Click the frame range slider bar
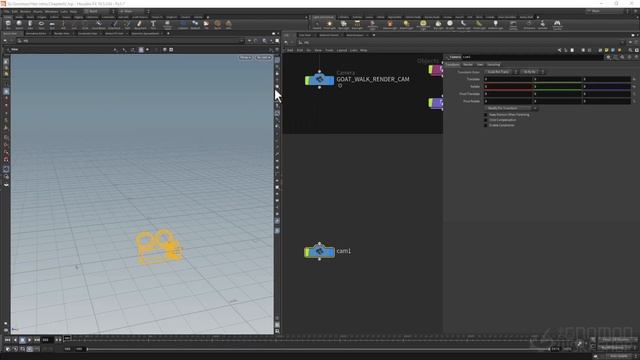This screenshot has width=640, height=360. 318,349
